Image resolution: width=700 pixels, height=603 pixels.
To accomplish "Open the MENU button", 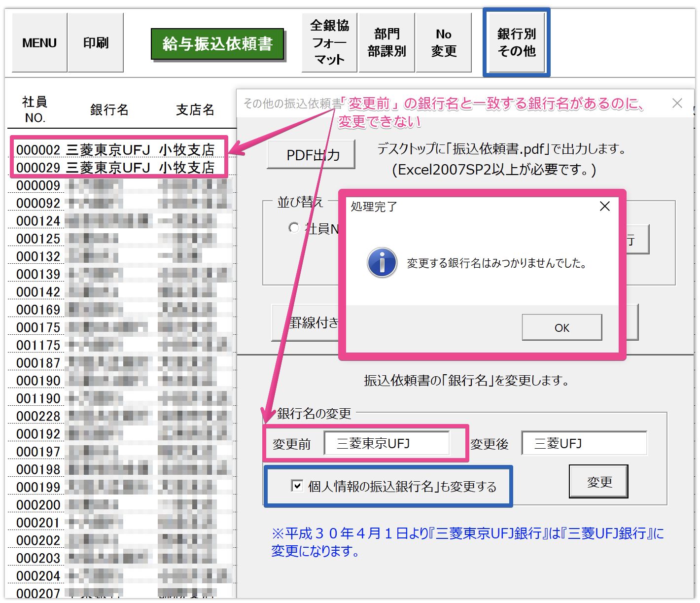I will pos(39,43).
